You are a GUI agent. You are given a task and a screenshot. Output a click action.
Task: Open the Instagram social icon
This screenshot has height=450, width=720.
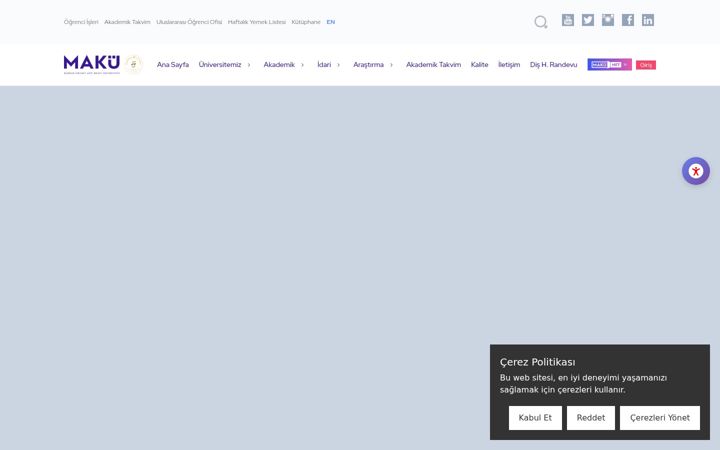point(608,20)
